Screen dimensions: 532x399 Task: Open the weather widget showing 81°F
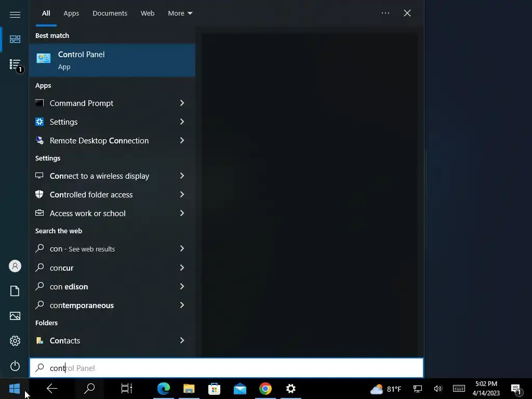pos(386,389)
